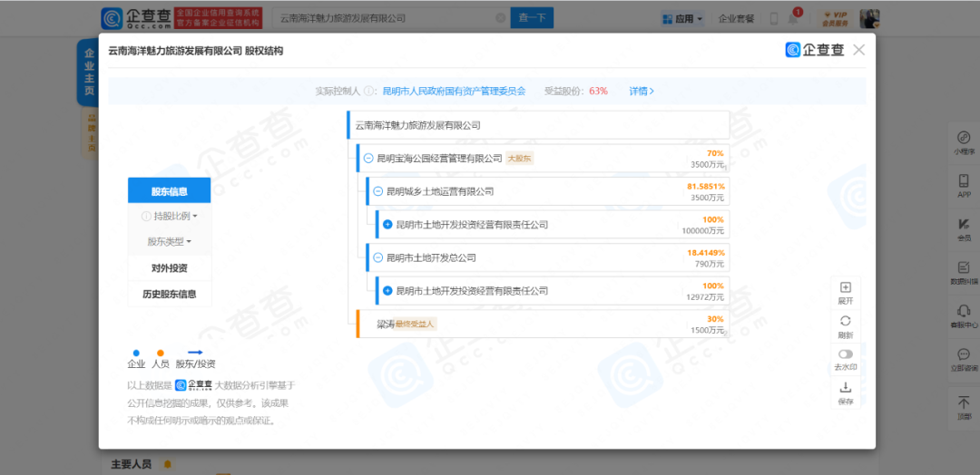Open the 客服中心 customer service icon
Screen dimensions: 980x475
(963, 311)
